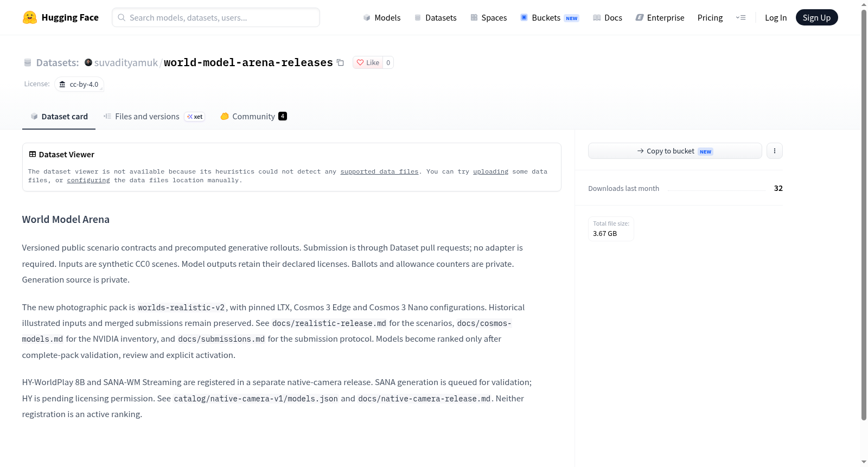Click the license bank icon
The image size is (868, 467).
click(x=62, y=84)
